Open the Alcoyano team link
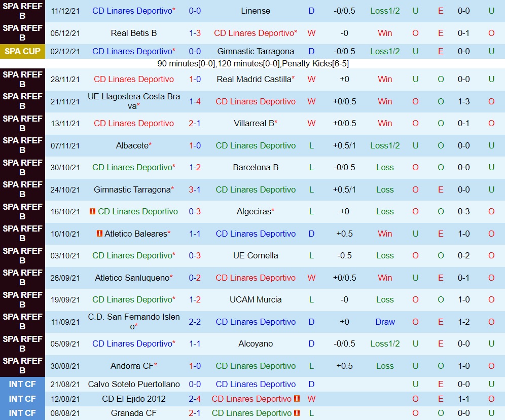This screenshot has width=505, height=420. [256, 343]
